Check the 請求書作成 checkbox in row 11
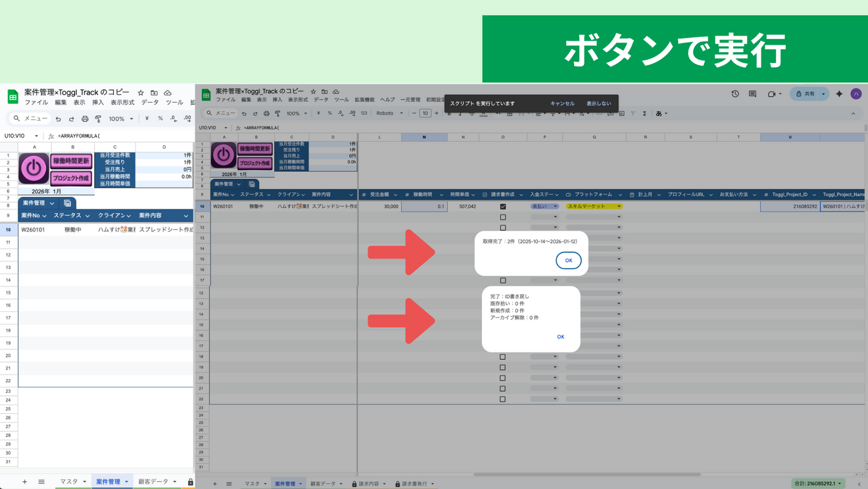Viewport: 868px width, 489px height. [x=503, y=217]
